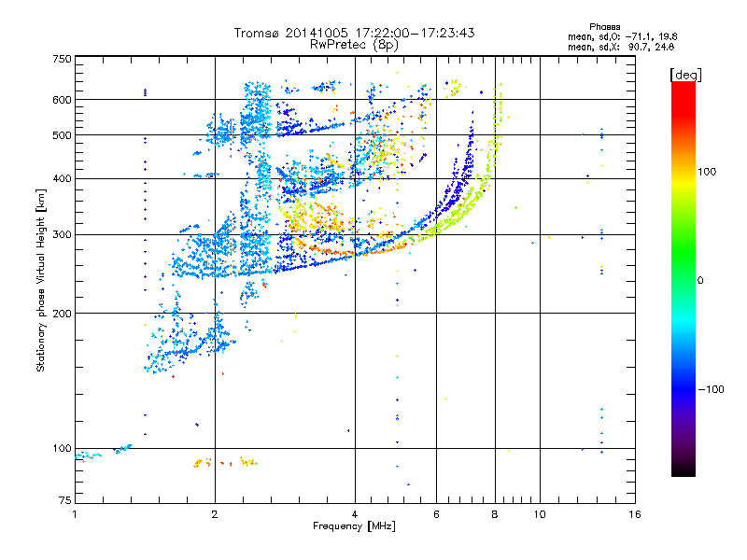
Task: Click the y-axis tick label '75'
Action: 65,500
